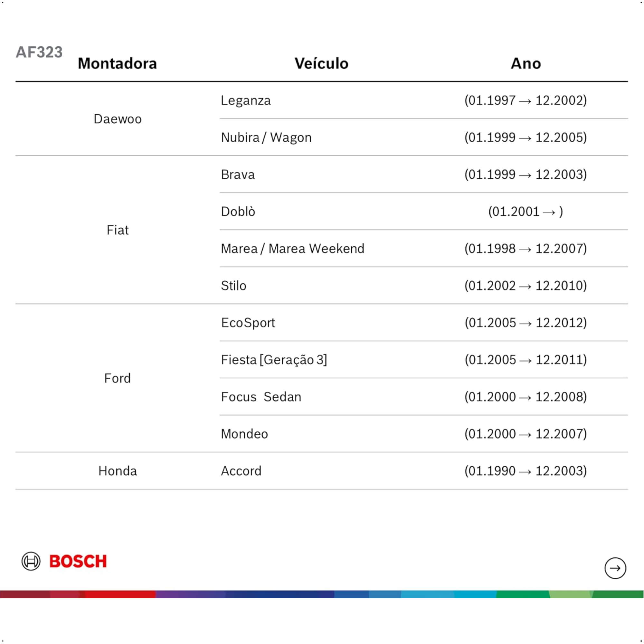Click the Ano column header

coord(526,63)
